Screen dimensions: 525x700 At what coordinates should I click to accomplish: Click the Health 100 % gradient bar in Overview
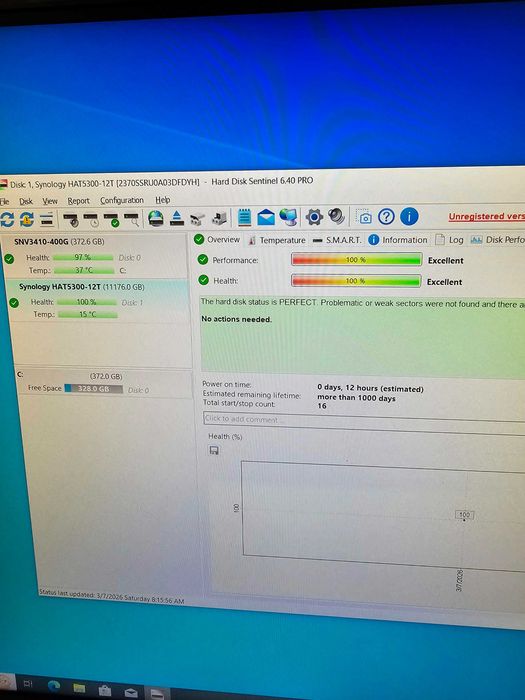click(x=356, y=281)
